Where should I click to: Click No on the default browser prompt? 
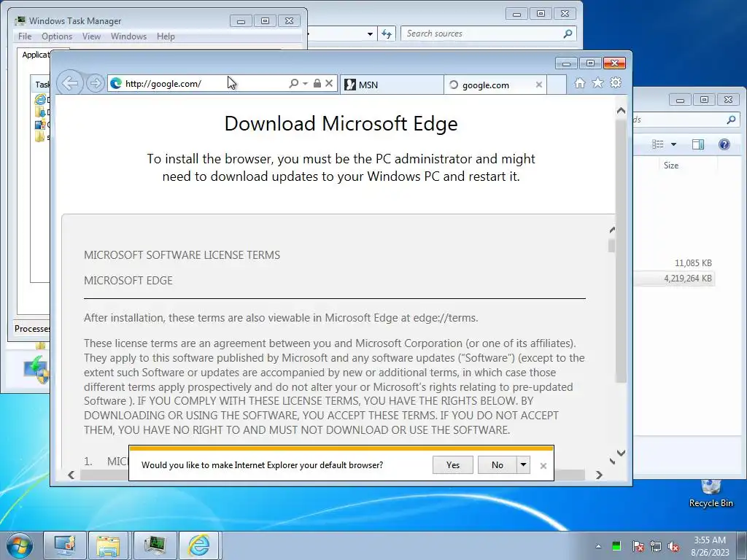pyautogui.click(x=497, y=464)
